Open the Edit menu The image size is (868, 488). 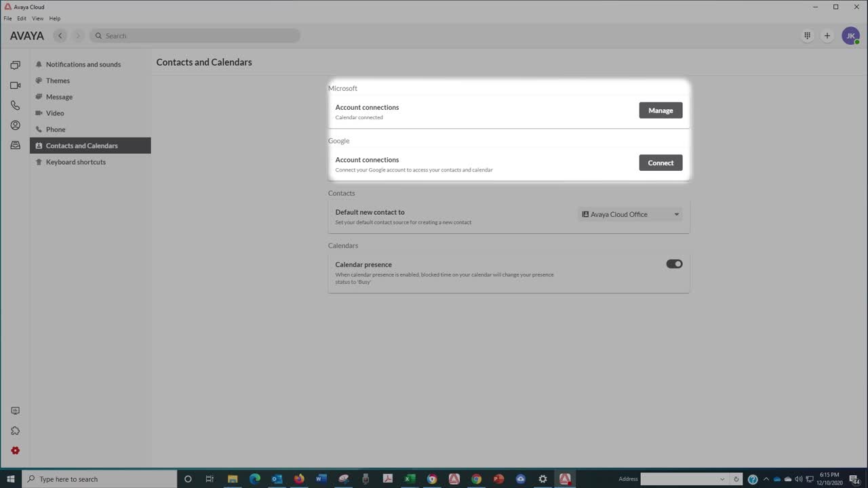[x=22, y=18]
